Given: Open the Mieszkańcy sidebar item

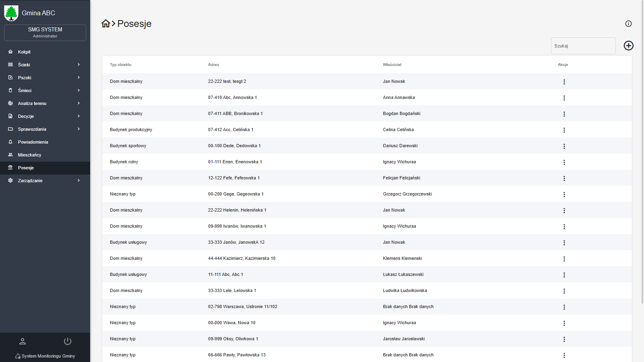Looking at the screenshot, I should point(29,155).
